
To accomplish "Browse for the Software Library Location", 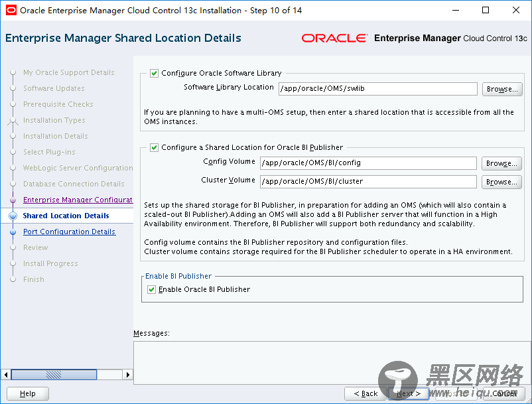I will tap(502, 89).
